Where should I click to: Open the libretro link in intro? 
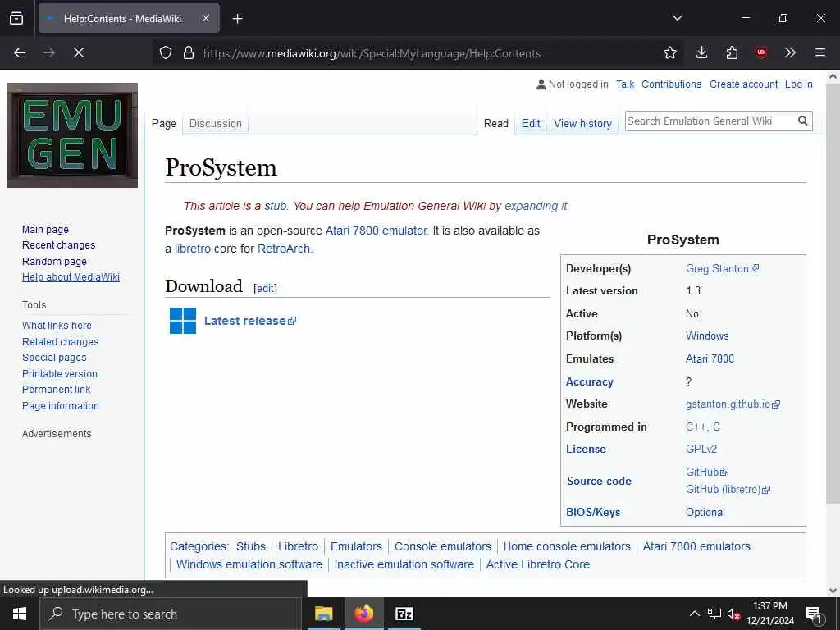(x=192, y=249)
